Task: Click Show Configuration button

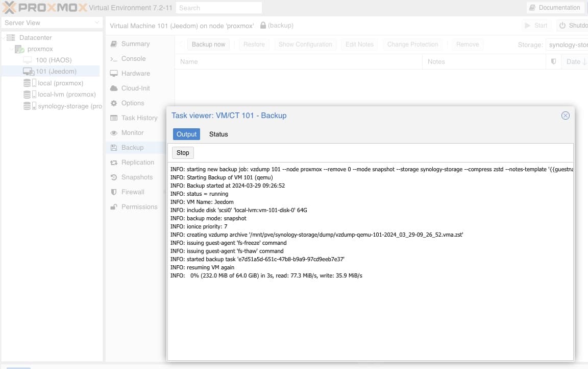Action: click(305, 44)
